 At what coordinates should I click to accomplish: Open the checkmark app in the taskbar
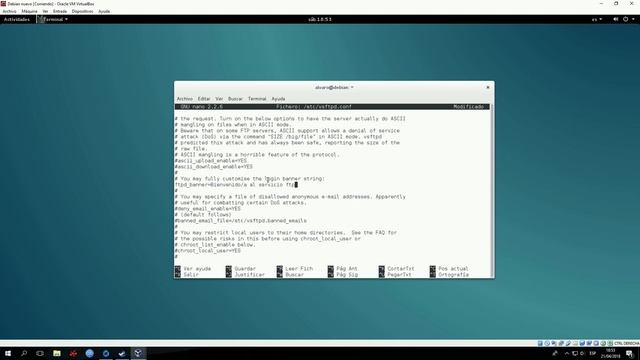pyautogui.click(x=122, y=353)
